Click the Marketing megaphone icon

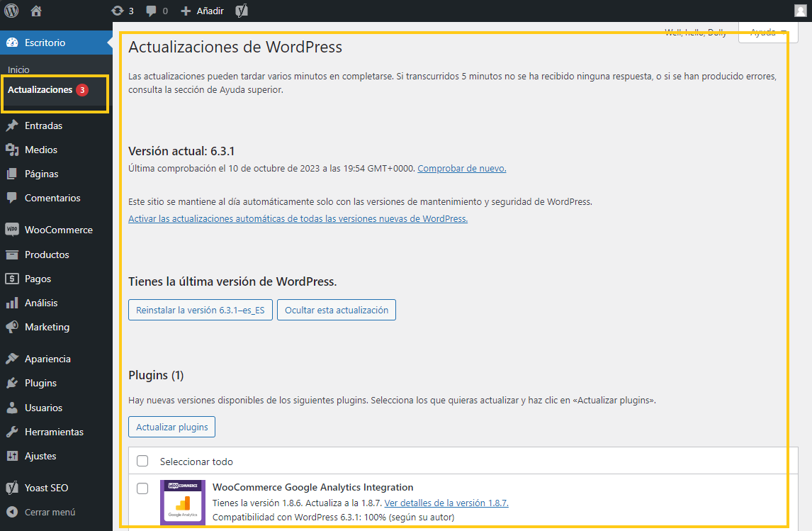(12, 327)
